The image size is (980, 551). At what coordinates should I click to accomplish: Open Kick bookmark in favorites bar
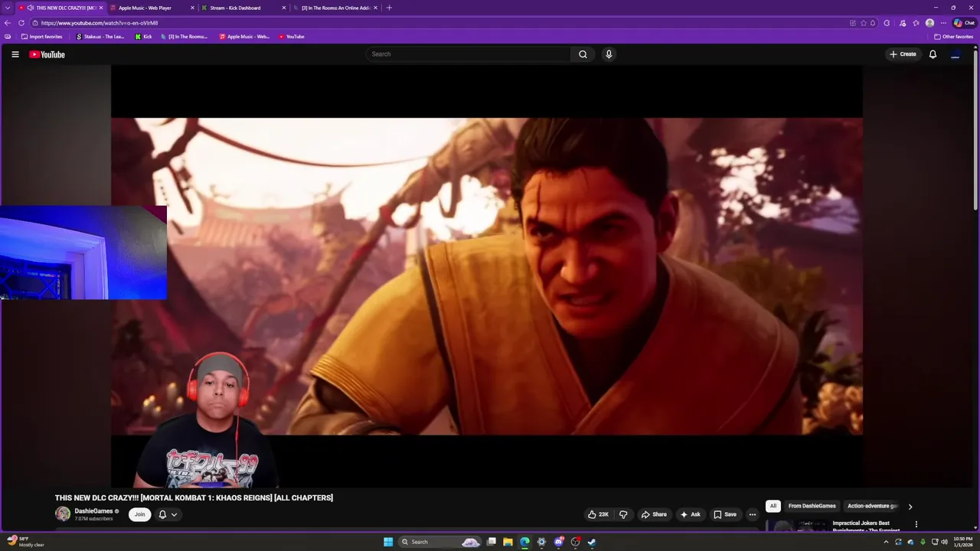click(x=143, y=37)
